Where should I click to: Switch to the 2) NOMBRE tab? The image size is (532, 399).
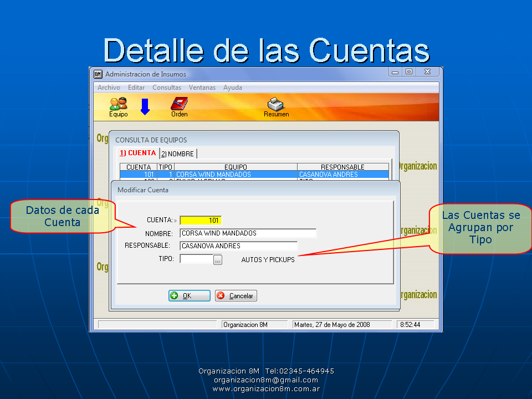pos(177,154)
